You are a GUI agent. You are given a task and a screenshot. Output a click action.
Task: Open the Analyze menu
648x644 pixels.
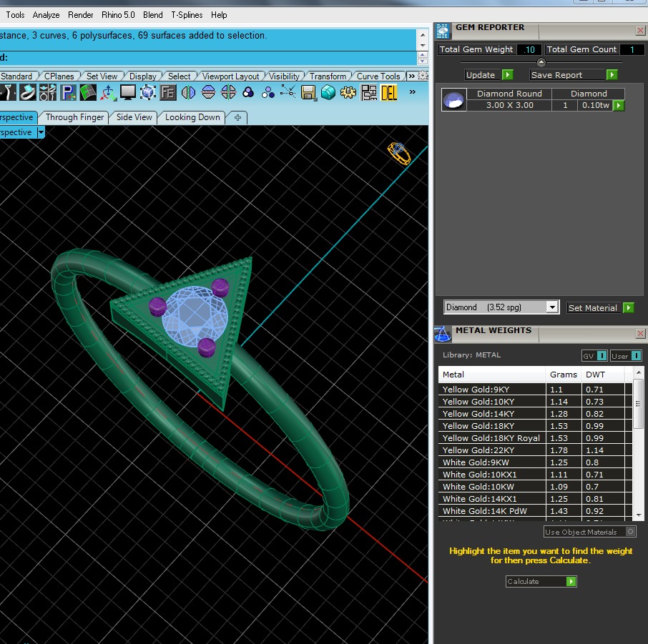[x=46, y=15]
